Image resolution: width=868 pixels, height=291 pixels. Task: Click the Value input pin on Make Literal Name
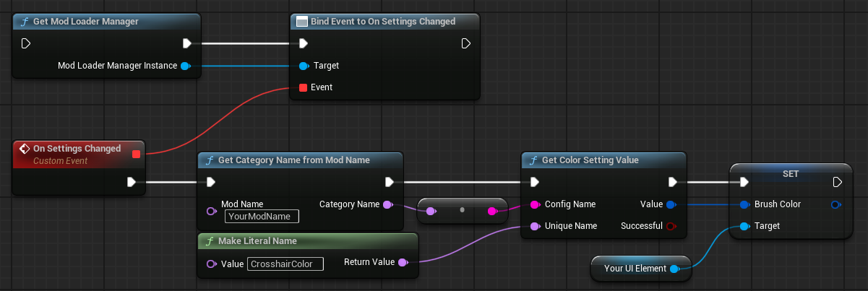(x=212, y=264)
